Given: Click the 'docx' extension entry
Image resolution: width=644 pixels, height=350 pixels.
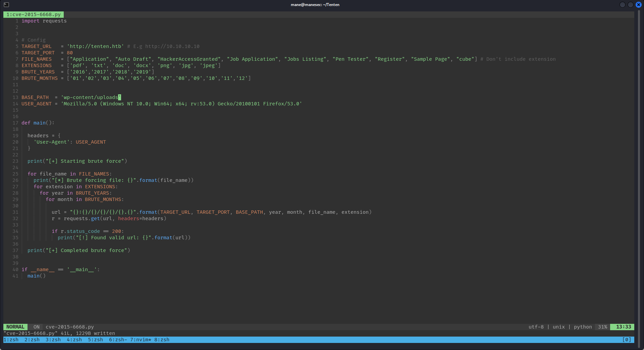Looking at the screenshot, I should pos(142,65).
